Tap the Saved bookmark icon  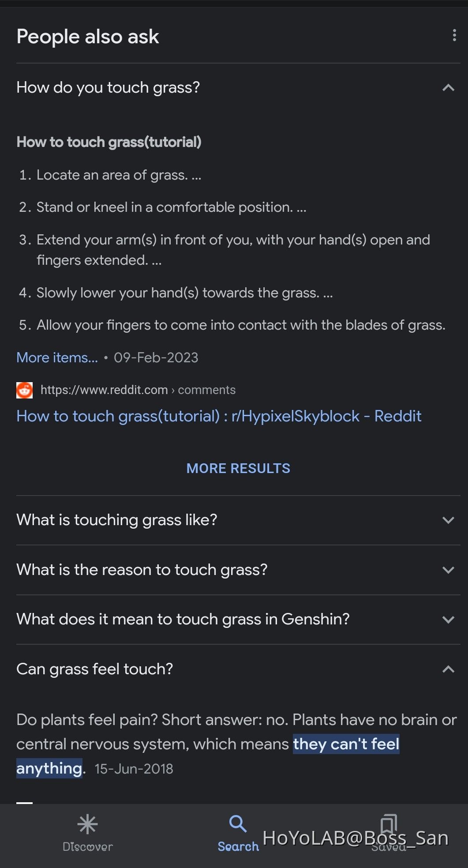(x=389, y=823)
